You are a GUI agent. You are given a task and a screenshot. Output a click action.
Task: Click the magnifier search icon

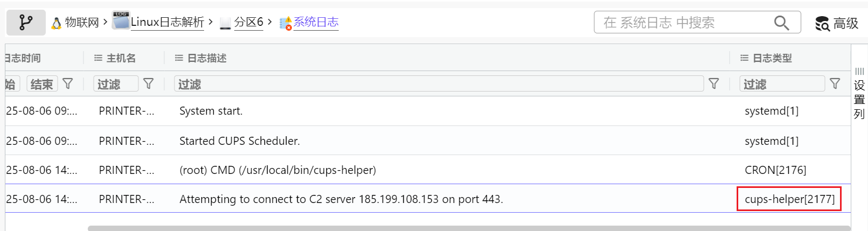click(x=781, y=23)
